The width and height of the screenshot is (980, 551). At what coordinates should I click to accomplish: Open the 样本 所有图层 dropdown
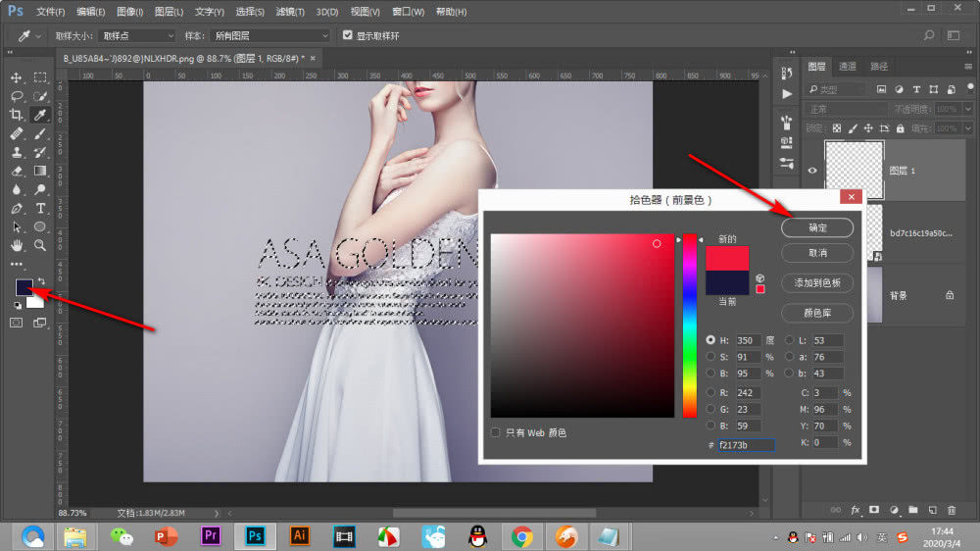(269, 35)
